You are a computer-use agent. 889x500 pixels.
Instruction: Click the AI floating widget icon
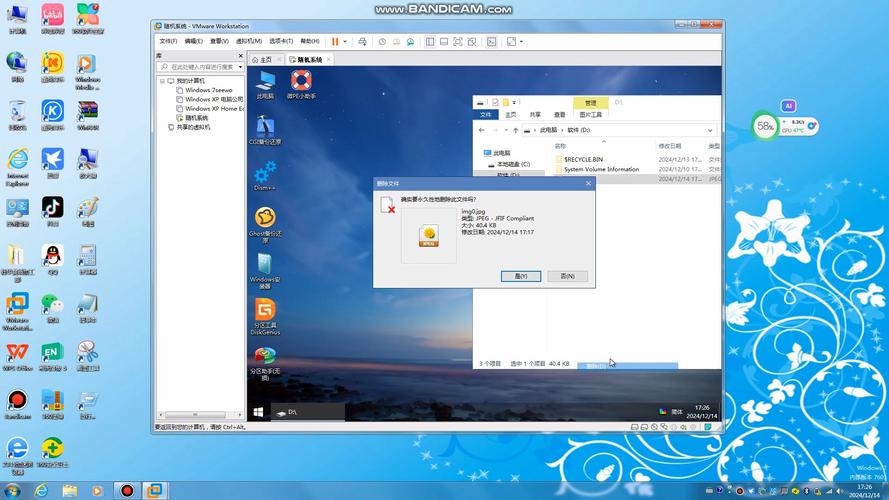788,106
